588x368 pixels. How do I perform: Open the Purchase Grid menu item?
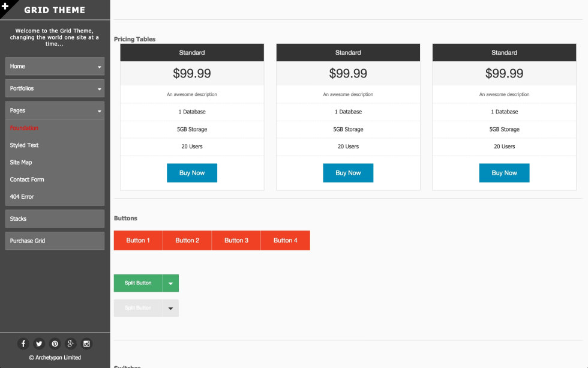pos(55,241)
